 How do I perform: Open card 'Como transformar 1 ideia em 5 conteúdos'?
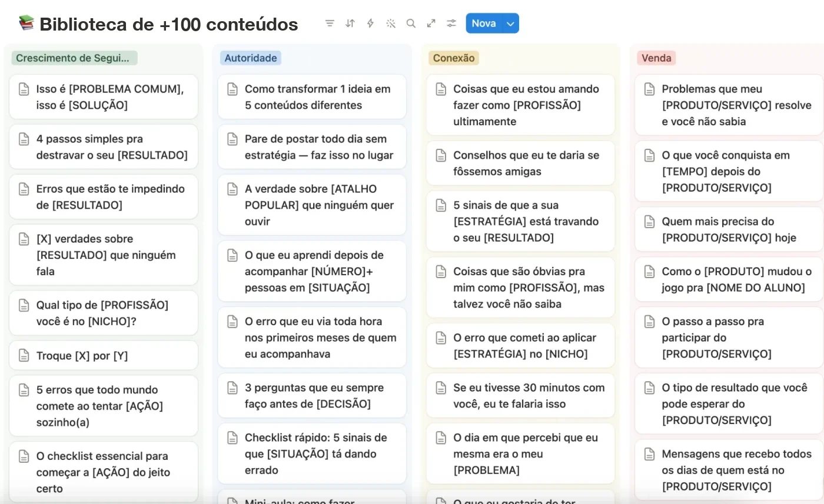tap(312, 97)
